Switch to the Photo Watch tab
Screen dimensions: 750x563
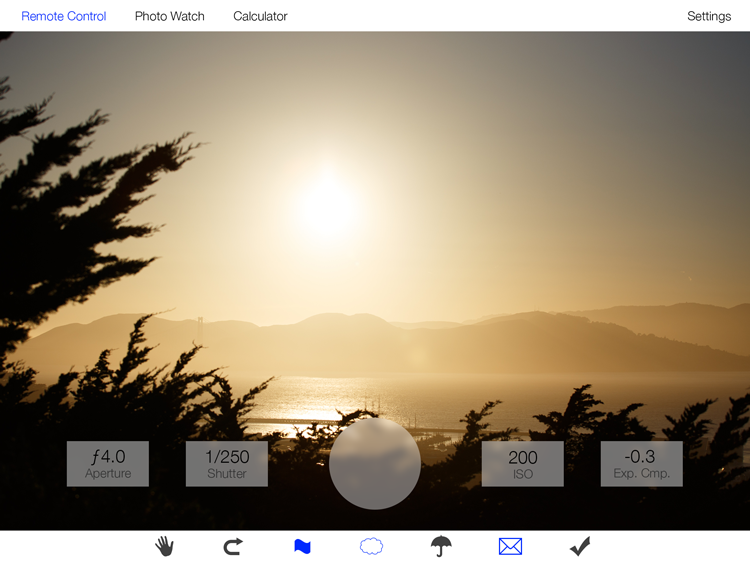pos(170,16)
